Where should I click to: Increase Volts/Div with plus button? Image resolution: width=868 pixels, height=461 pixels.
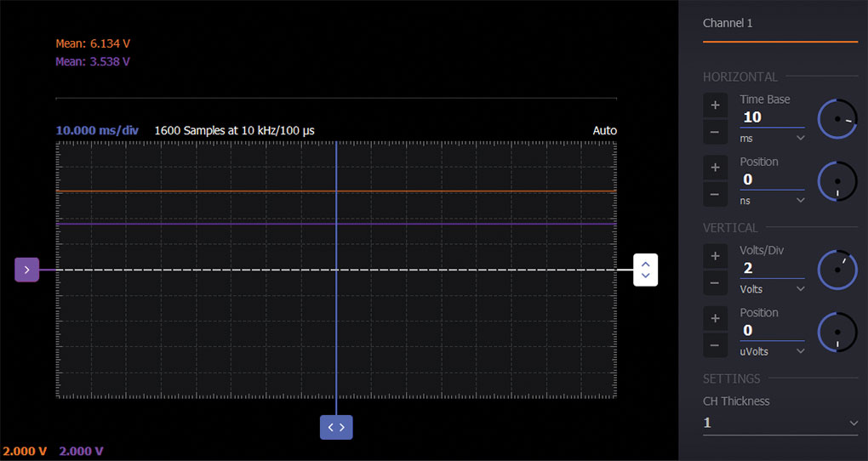pos(715,256)
